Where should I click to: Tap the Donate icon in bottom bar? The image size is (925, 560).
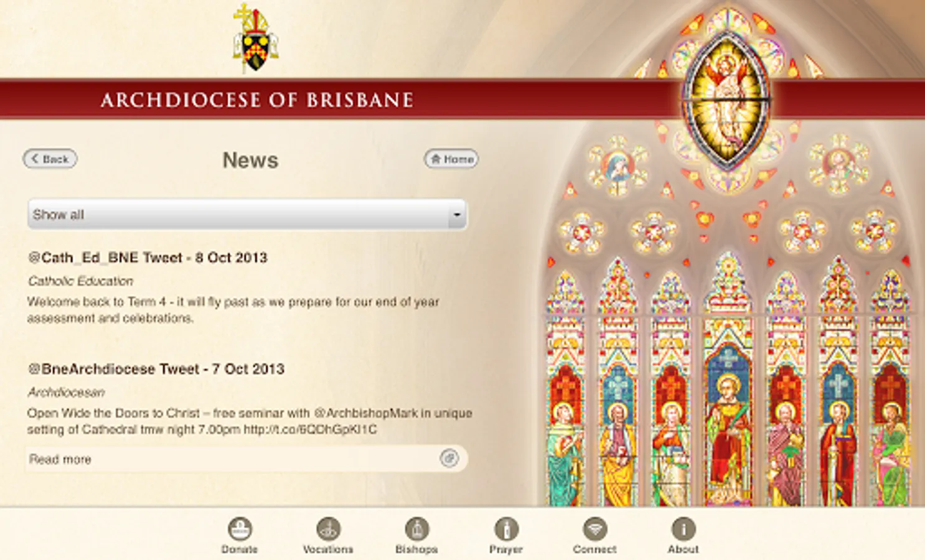240,529
